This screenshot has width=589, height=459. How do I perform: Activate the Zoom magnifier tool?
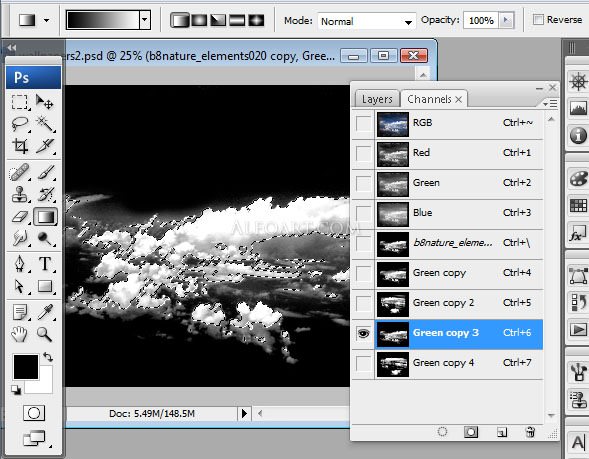point(44,334)
